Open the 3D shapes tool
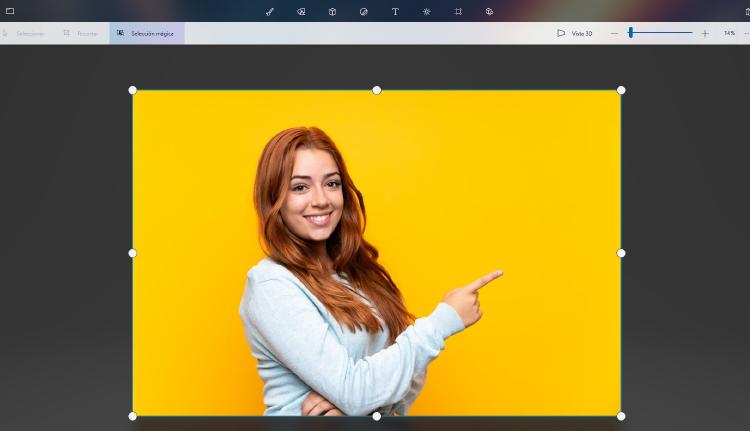The height and width of the screenshot is (431, 750). click(332, 12)
